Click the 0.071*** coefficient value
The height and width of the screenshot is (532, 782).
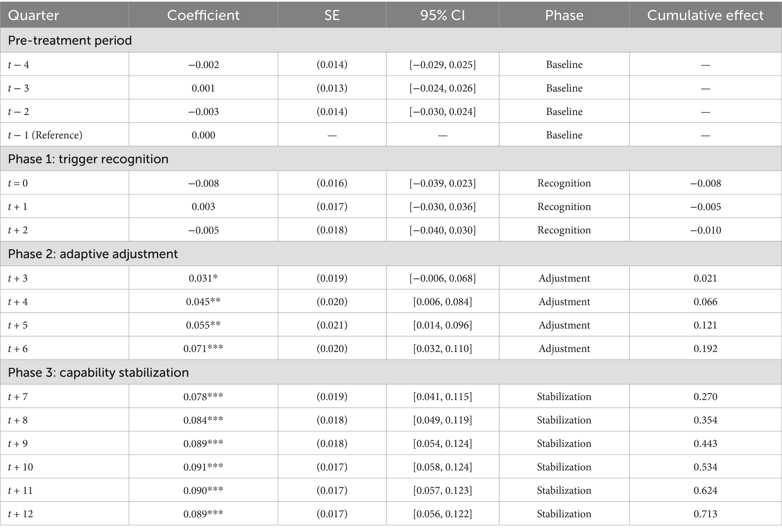point(203,349)
